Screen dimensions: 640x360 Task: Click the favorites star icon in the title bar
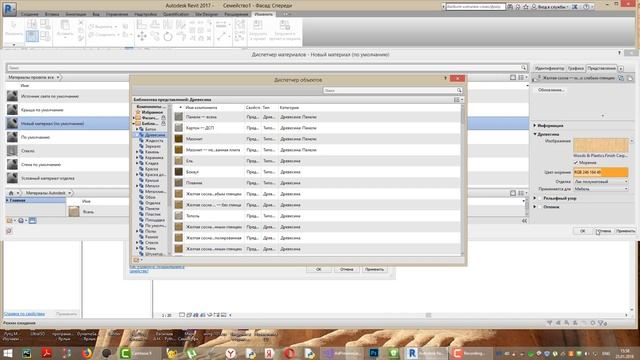pos(526,7)
